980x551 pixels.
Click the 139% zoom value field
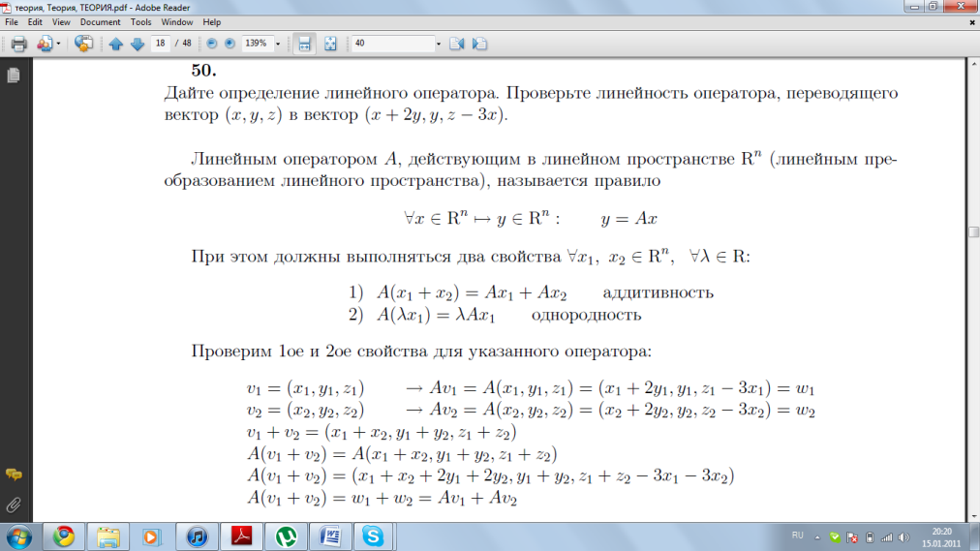tap(256, 44)
